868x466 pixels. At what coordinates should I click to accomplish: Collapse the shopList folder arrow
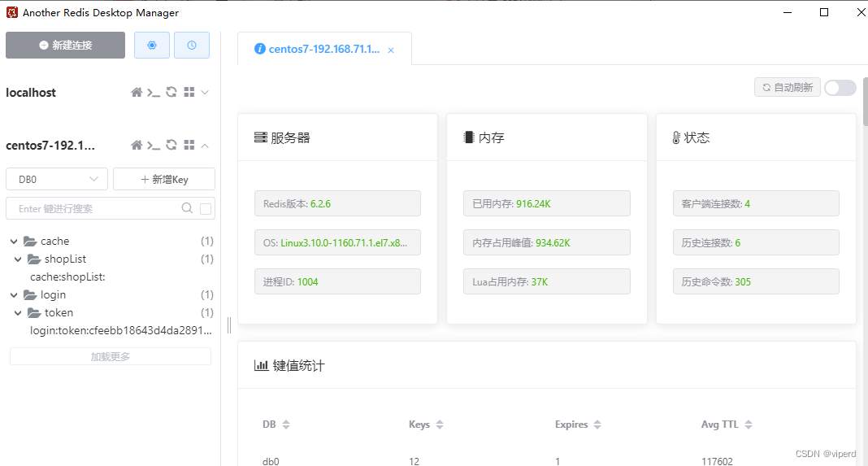[x=18, y=259]
